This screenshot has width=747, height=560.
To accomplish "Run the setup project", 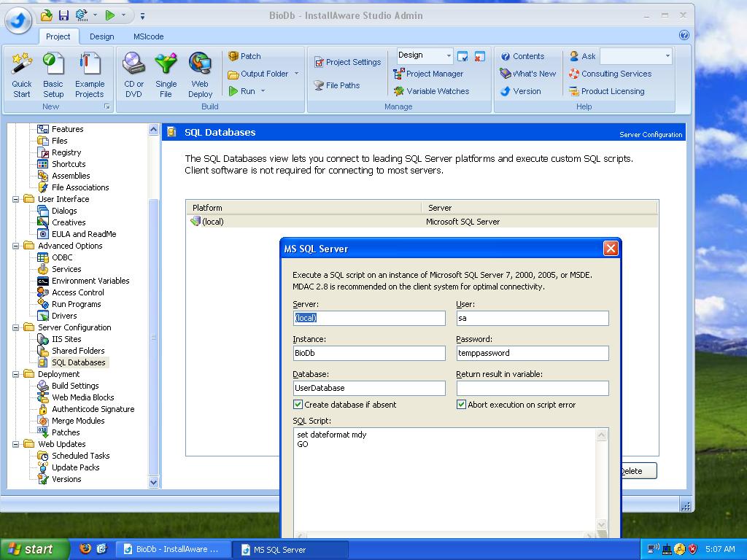I will (x=242, y=91).
